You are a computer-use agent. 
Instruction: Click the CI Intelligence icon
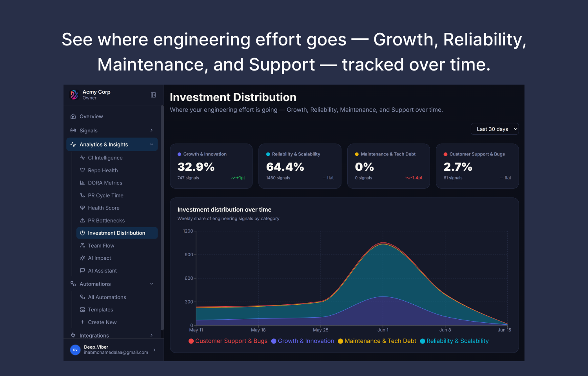point(82,158)
